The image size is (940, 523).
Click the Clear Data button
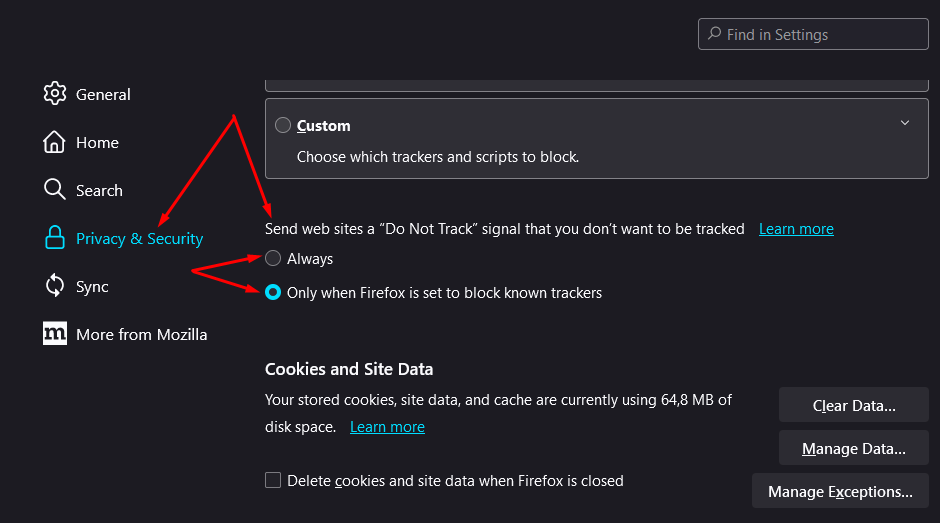tap(854, 405)
